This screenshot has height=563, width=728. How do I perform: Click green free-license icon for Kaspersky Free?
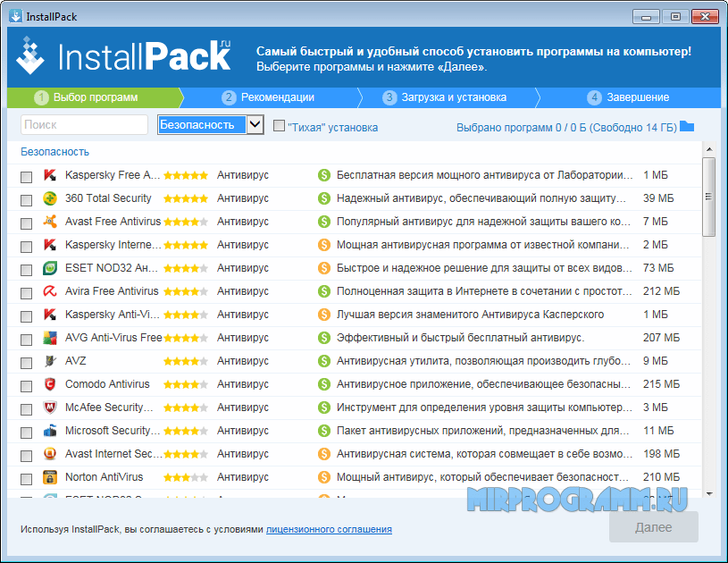[324, 175]
